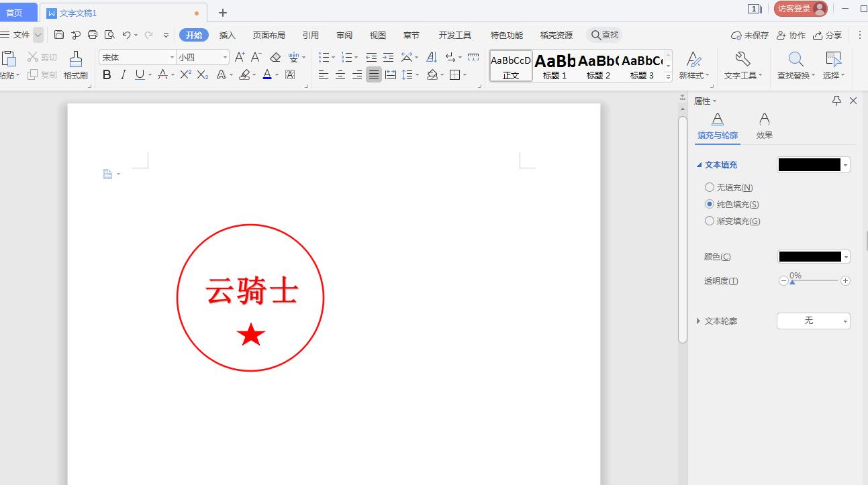Expand the 文本轮廓 section
The width and height of the screenshot is (868, 485).
coord(698,321)
